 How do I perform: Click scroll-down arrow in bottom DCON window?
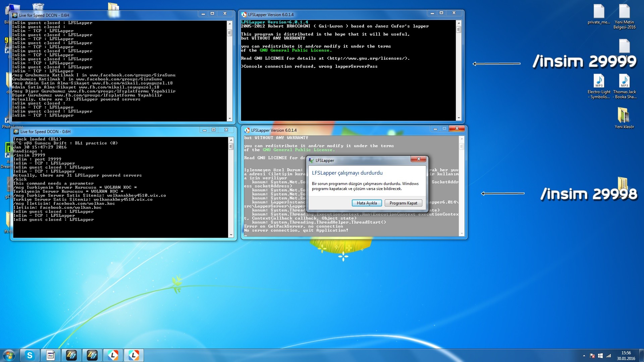[231, 235]
